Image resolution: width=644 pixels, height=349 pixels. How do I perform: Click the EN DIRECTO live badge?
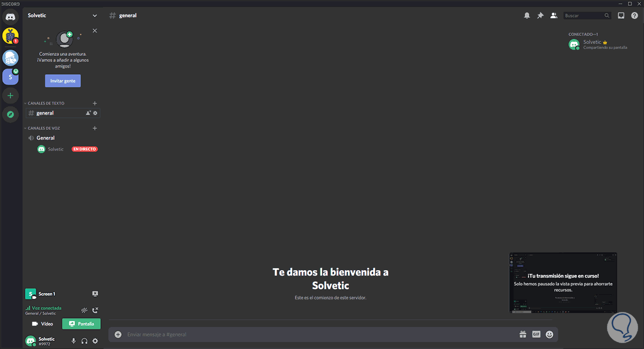(85, 149)
